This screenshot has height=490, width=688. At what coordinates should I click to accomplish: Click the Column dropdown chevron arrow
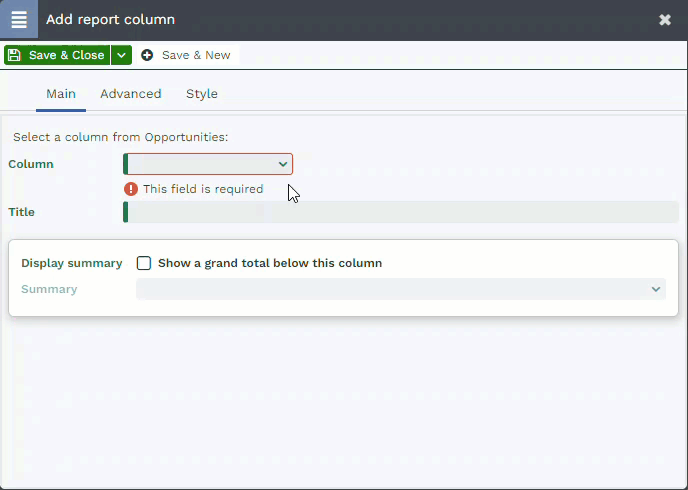(x=283, y=164)
